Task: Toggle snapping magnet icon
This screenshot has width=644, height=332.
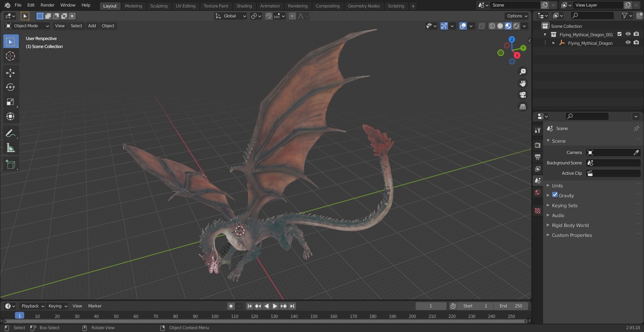Action: tap(268, 16)
